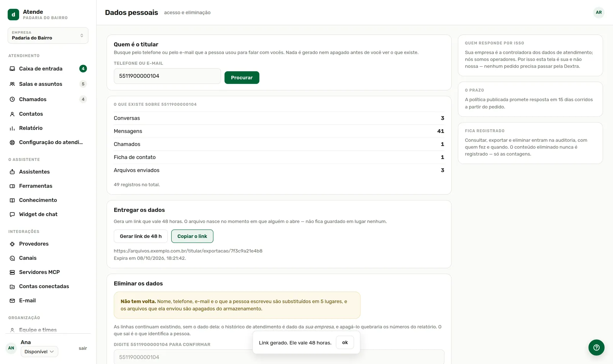The image size is (613, 364).
Task: Click the Assistentes robot icon
Action: (x=12, y=172)
